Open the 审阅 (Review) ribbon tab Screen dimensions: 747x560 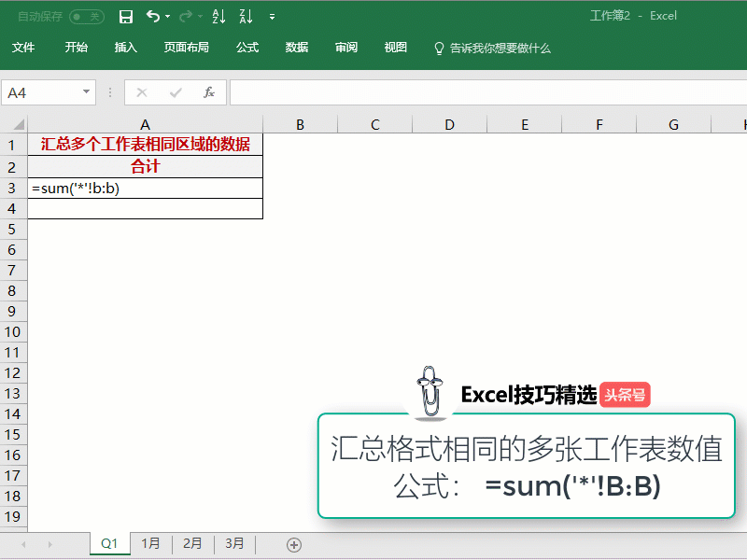(346, 48)
